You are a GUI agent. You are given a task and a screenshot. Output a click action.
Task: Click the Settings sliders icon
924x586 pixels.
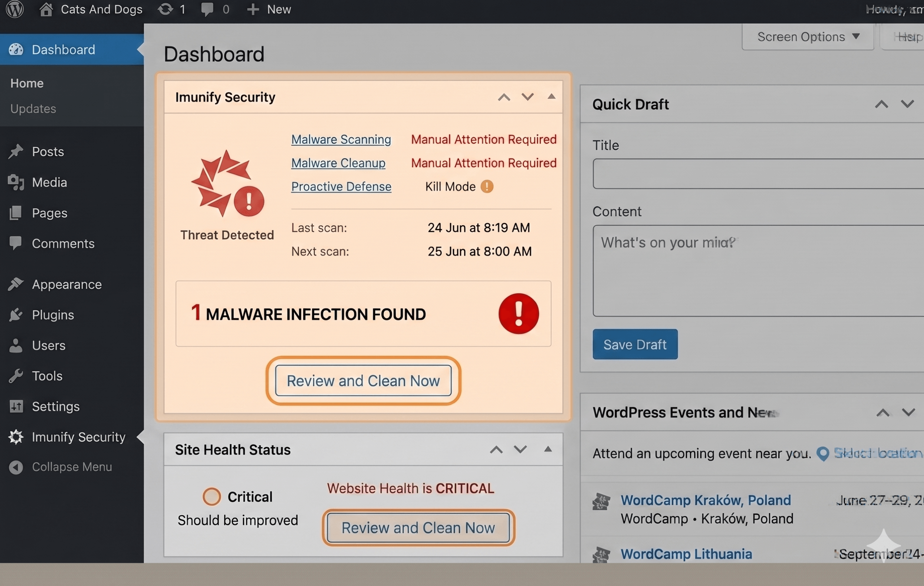tap(16, 406)
